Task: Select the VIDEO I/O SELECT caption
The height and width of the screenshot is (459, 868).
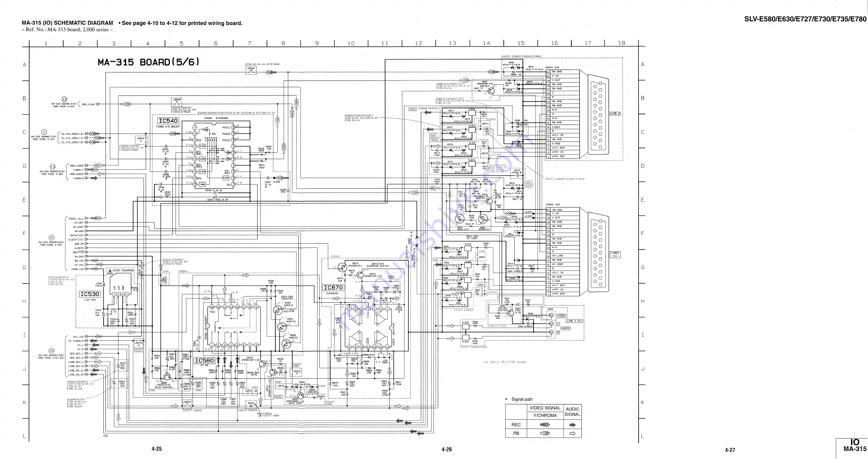Action: click(x=168, y=127)
